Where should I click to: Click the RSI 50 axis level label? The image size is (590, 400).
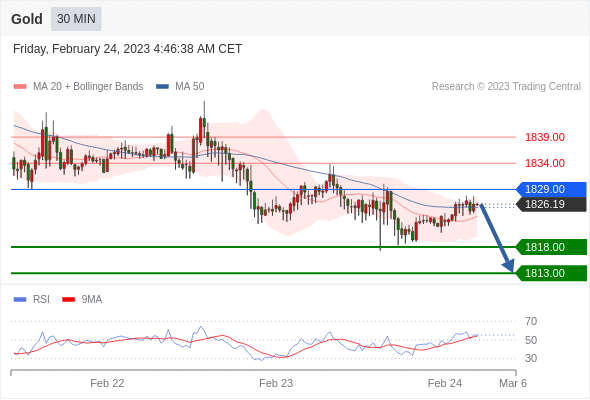(531, 340)
